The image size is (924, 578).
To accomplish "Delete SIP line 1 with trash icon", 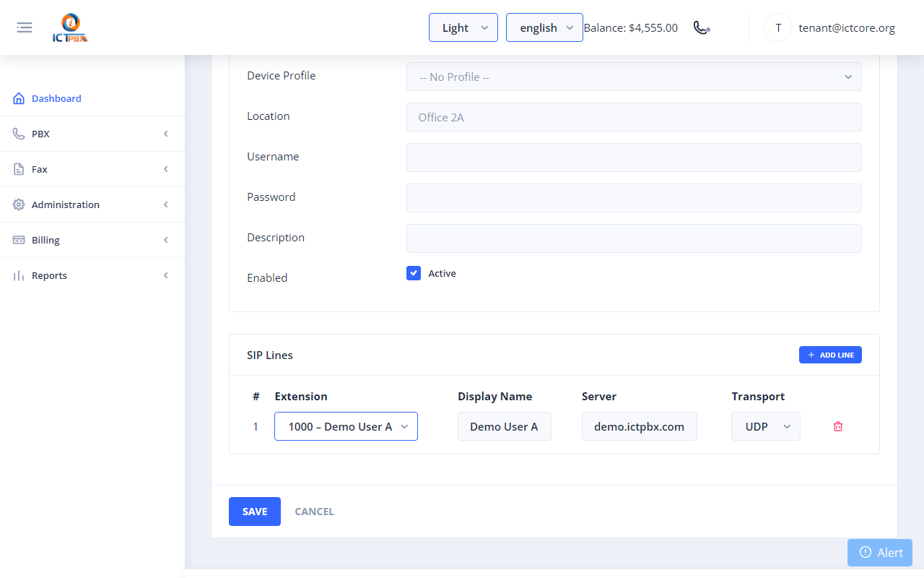I will tap(838, 426).
